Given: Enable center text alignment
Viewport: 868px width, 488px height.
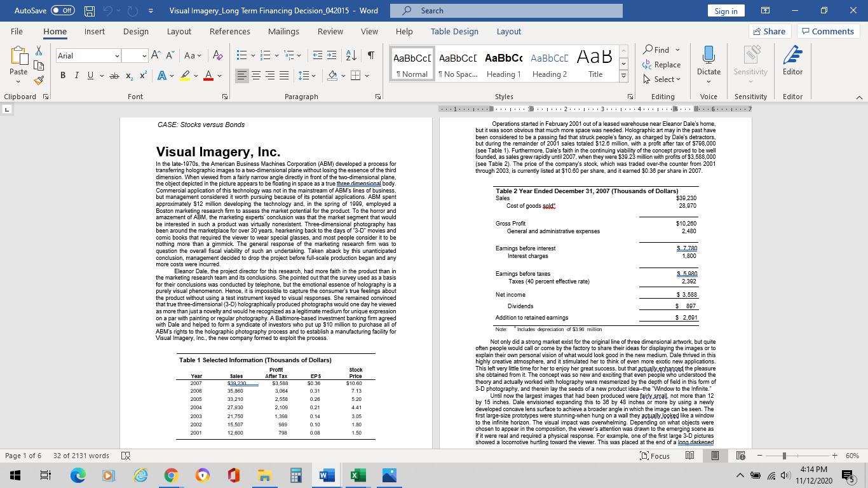Looking at the screenshot, I should tap(255, 76).
